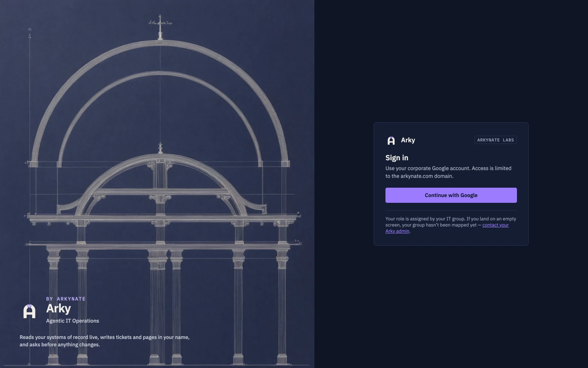Click the Continue with Google button
588x368 pixels.
coord(451,195)
